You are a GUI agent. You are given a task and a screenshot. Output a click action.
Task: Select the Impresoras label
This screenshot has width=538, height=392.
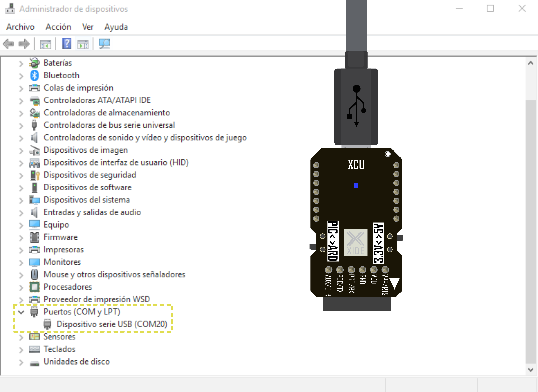click(64, 250)
